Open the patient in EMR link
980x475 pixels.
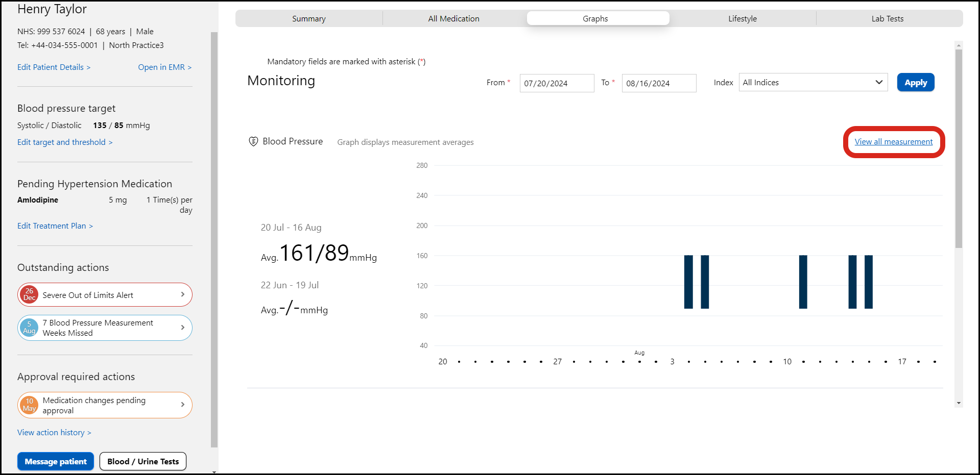[x=164, y=67]
